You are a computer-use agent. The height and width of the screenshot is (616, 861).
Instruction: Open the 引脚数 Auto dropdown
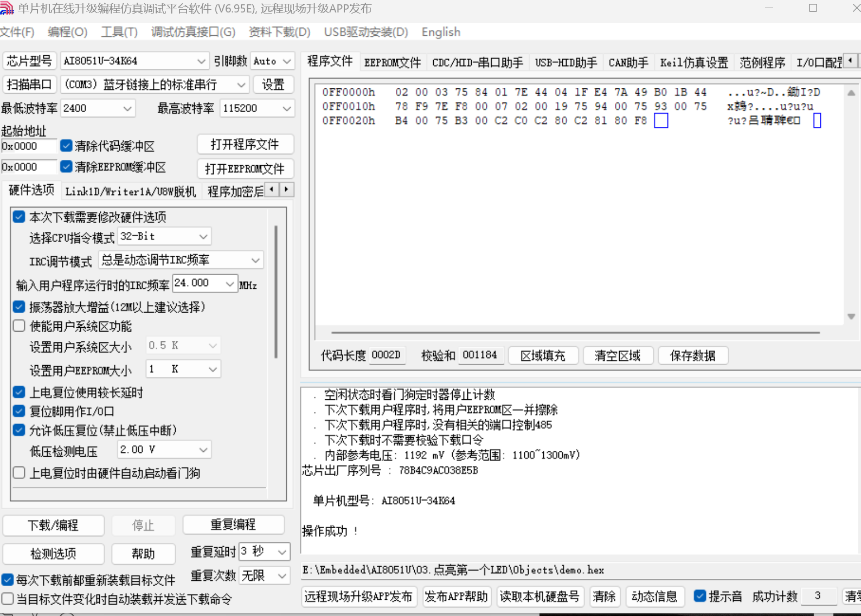click(x=272, y=61)
